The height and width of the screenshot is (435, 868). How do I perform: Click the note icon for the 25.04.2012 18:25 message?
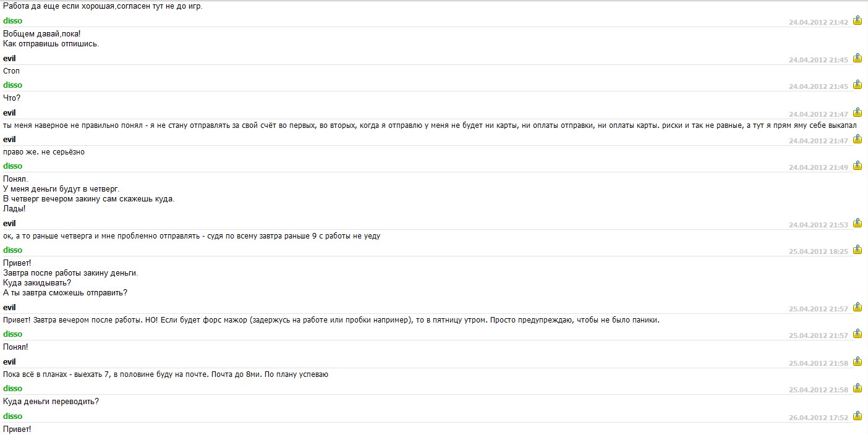(857, 250)
